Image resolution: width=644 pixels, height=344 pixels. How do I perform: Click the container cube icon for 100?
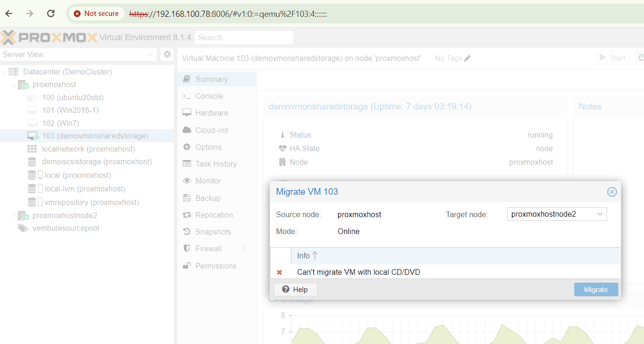pyautogui.click(x=32, y=97)
